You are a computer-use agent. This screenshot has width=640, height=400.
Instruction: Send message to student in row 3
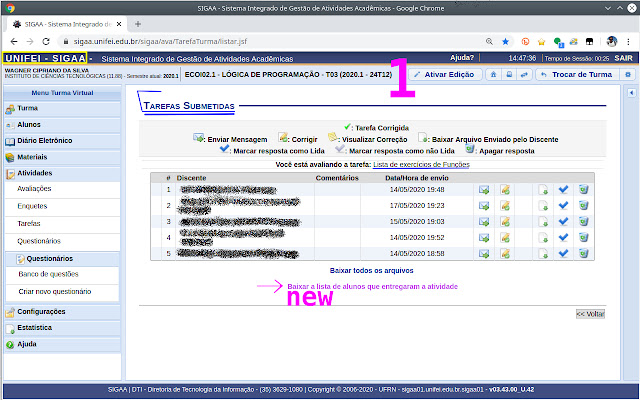point(484,222)
